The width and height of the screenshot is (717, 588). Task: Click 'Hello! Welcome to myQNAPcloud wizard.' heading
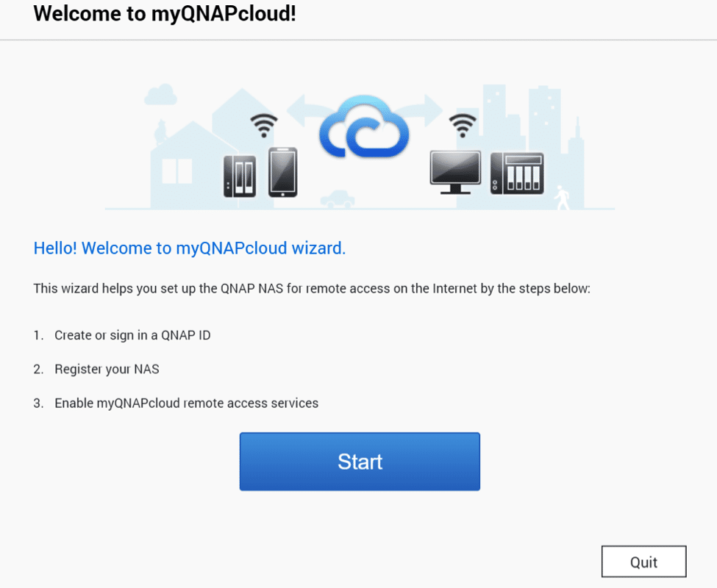tap(189, 248)
